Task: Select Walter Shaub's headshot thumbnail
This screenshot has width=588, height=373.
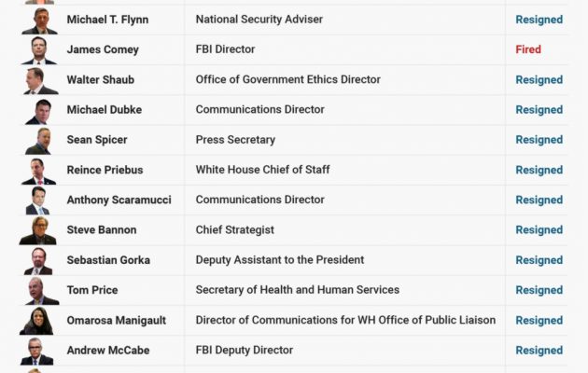Action: (39, 80)
